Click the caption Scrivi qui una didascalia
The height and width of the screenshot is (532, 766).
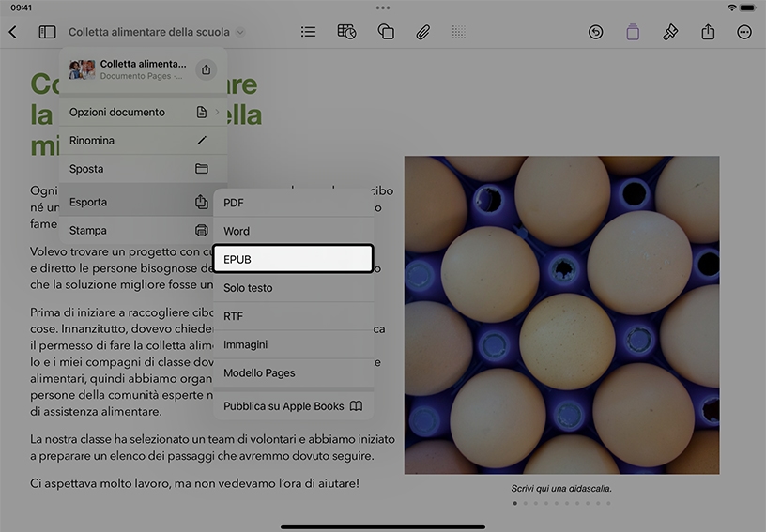[561, 489]
